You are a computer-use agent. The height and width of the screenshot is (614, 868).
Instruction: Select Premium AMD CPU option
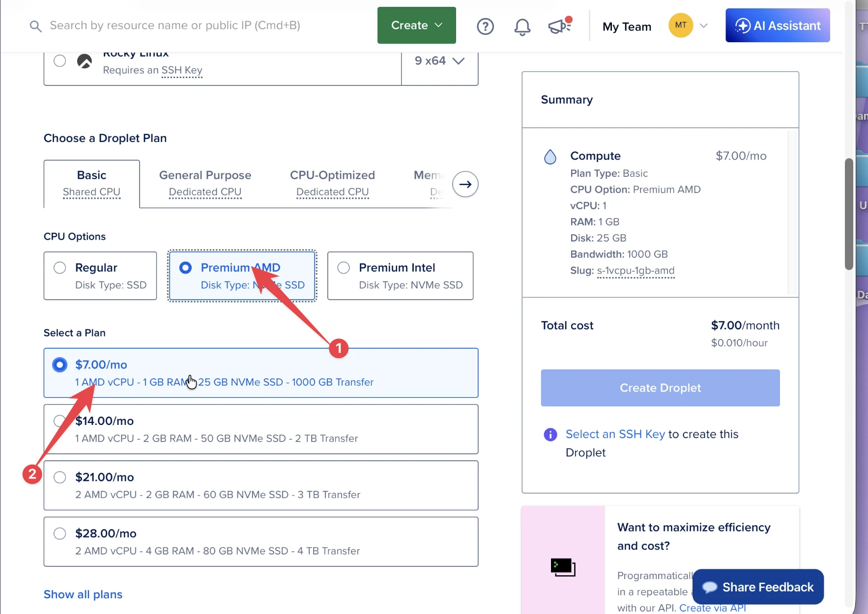coord(242,276)
